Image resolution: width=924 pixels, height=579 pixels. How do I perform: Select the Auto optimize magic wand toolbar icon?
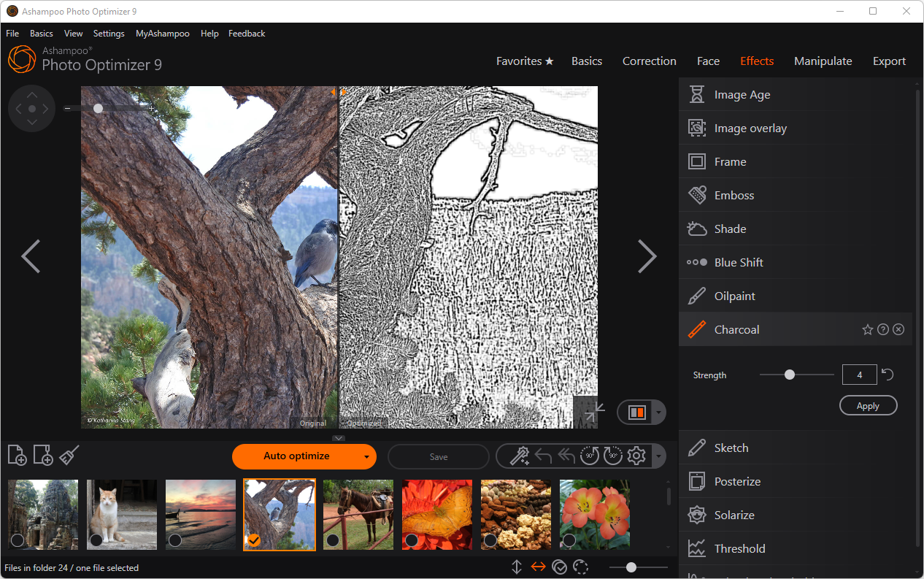tap(520, 456)
